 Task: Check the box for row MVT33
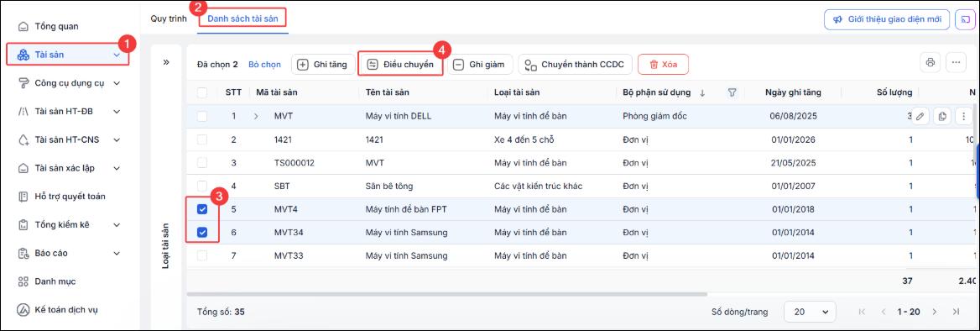pyautogui.click(x=202, y=255)
